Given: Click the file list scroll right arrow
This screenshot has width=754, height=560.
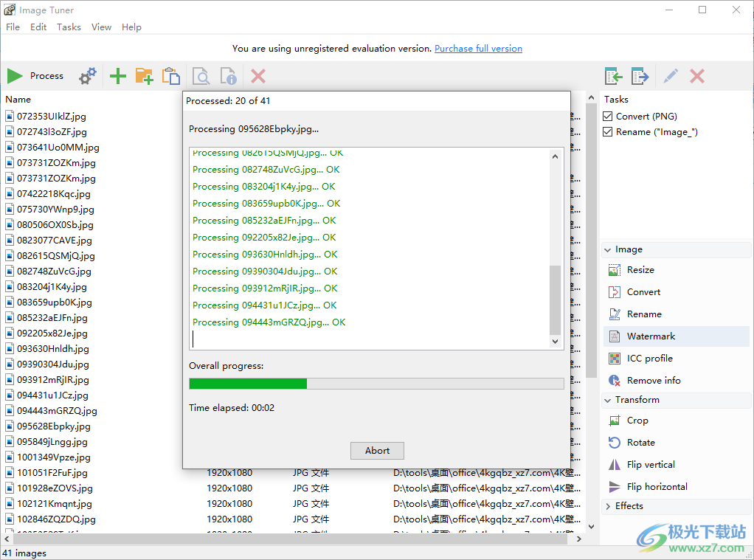Looking at the screenshot, I should coord(579,539).
